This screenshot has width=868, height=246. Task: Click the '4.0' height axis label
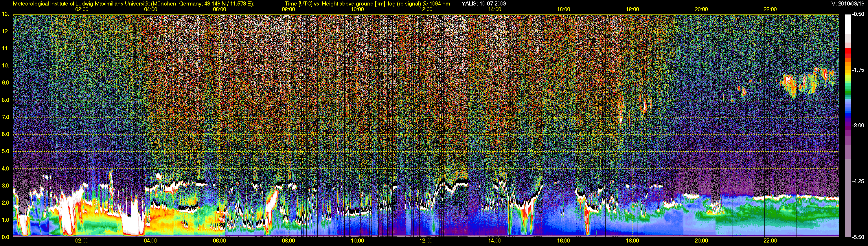5,168
